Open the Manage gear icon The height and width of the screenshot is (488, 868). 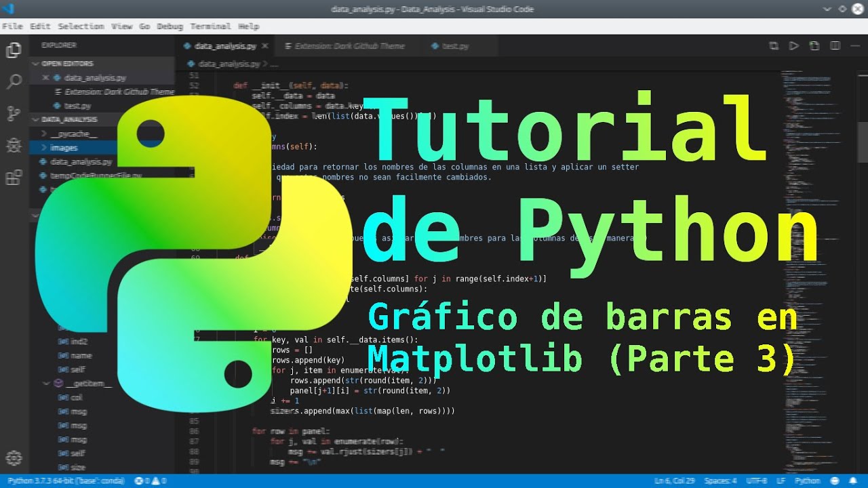14,457
